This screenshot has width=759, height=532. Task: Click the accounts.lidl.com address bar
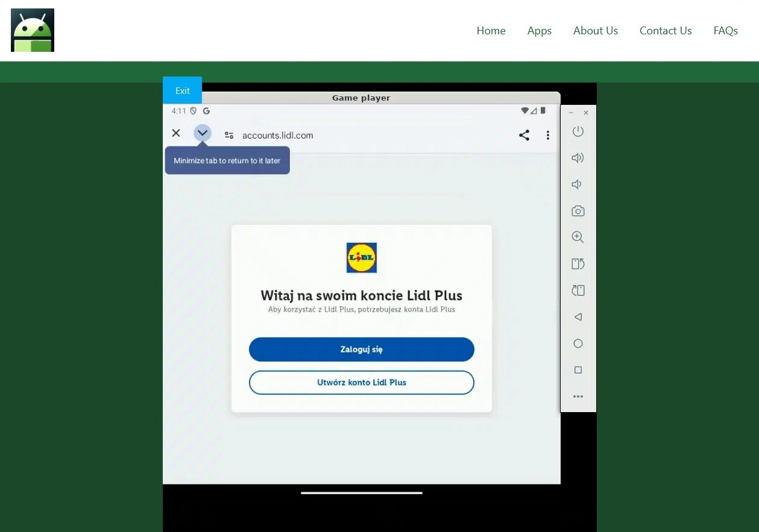(277, 136)
